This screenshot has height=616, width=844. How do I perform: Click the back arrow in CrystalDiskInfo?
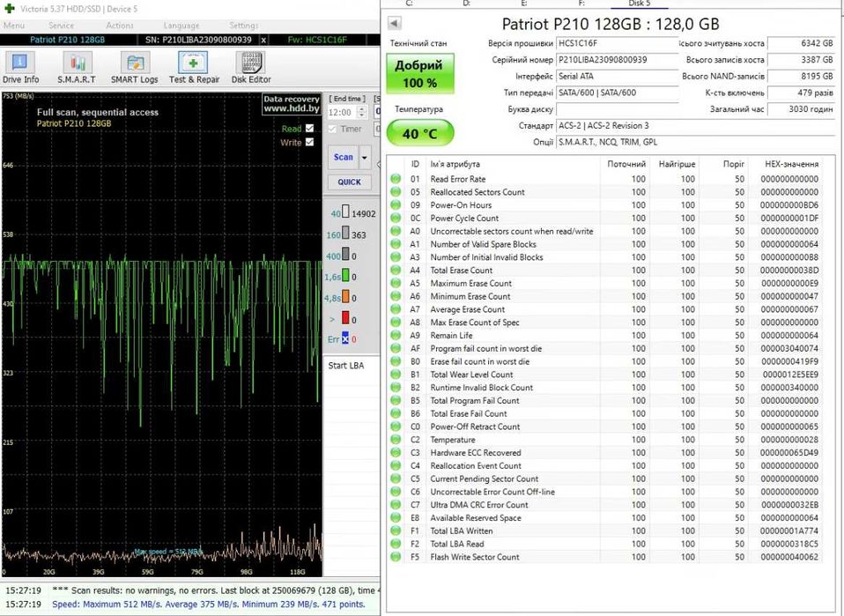(394, 23)
